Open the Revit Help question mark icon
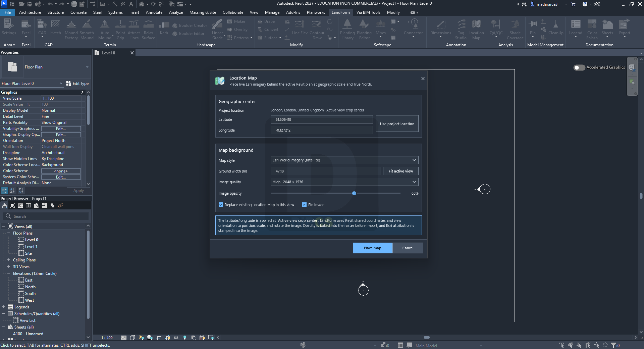Viewport: 644px width, 349px height. pos(585,4)
